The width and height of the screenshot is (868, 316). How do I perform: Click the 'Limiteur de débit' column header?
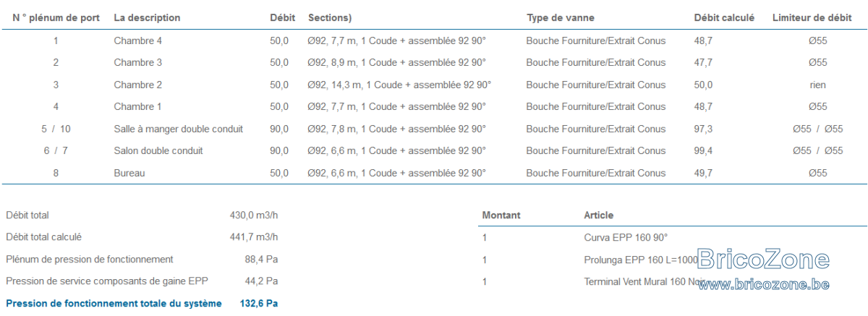pyautogui.click(x=812, y=17)
